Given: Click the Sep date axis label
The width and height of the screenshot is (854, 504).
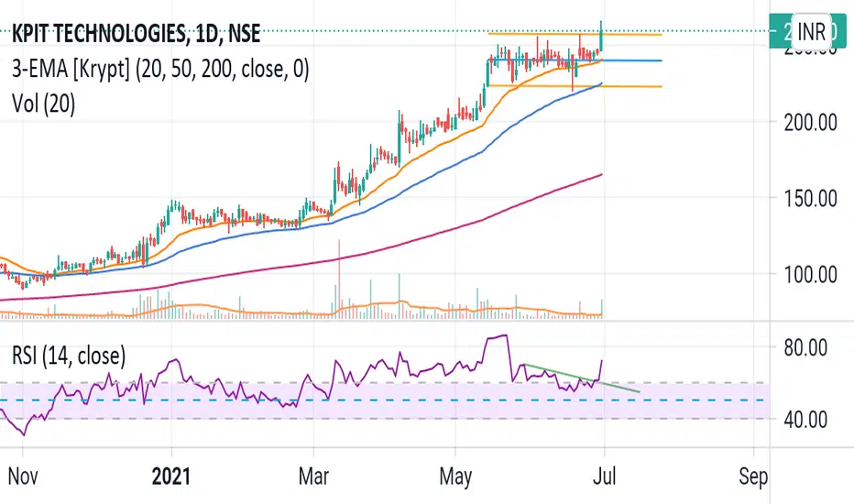Looking at the screenshot, I should [753, 477].
